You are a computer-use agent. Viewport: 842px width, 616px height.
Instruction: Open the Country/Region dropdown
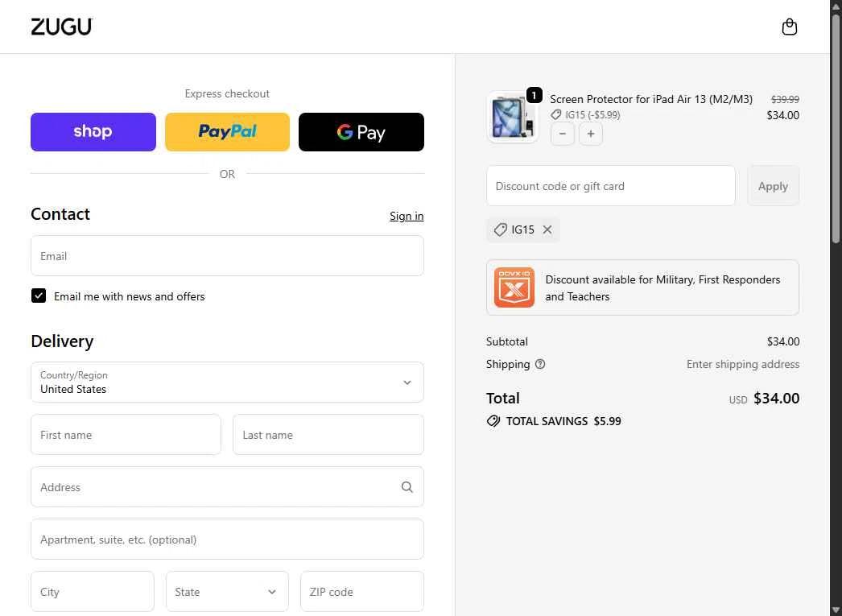(x=227, y=382)
